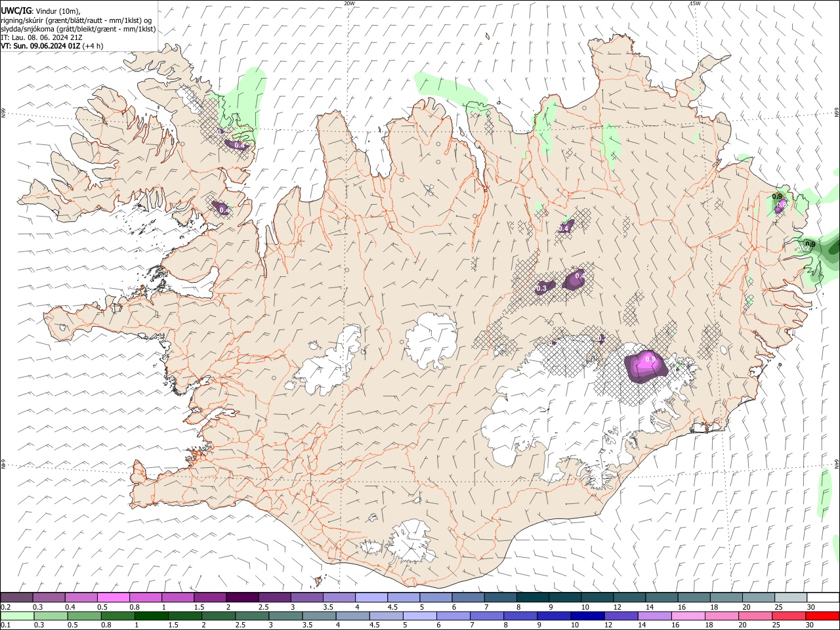Screen dimensions: 840x630
Task: Pick lower scale darkest green swatch from 1 to 1.5
Action: (x=151, y=616)
